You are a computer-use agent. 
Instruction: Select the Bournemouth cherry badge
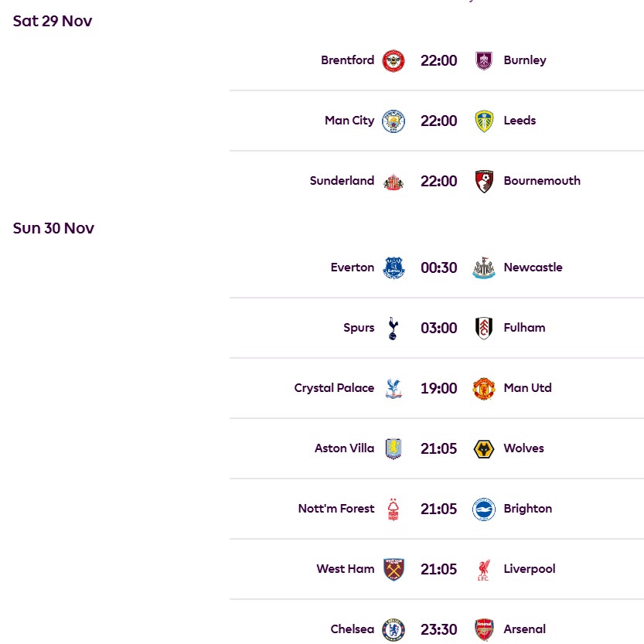click(483, 181)
